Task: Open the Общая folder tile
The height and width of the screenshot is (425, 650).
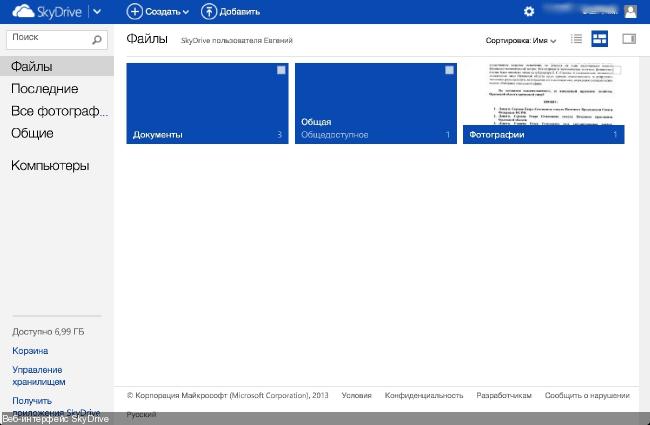Action: tap(376, 104)
